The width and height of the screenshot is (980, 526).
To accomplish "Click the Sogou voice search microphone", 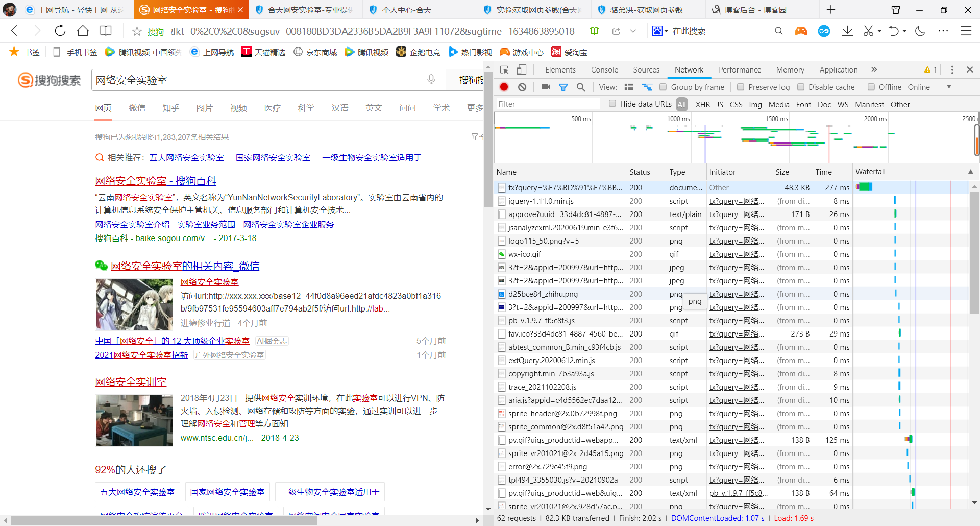I will [431, 80].
